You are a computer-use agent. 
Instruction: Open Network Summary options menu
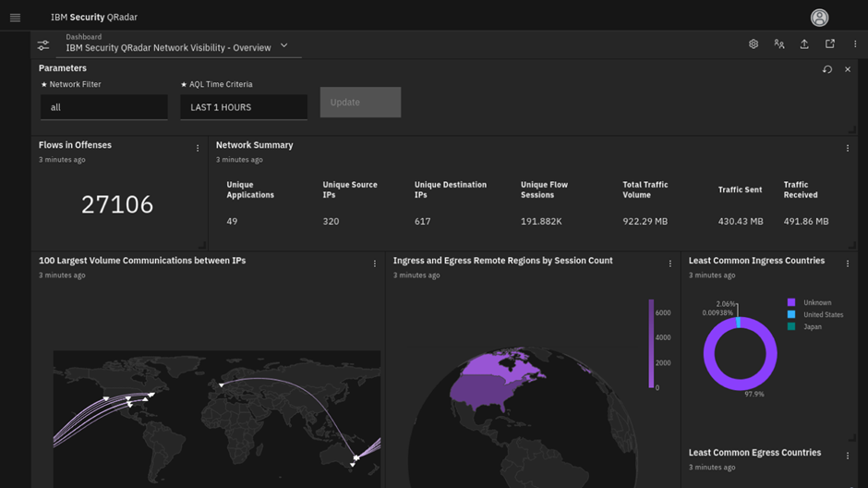pyautogui.click(x=848, y=148)
